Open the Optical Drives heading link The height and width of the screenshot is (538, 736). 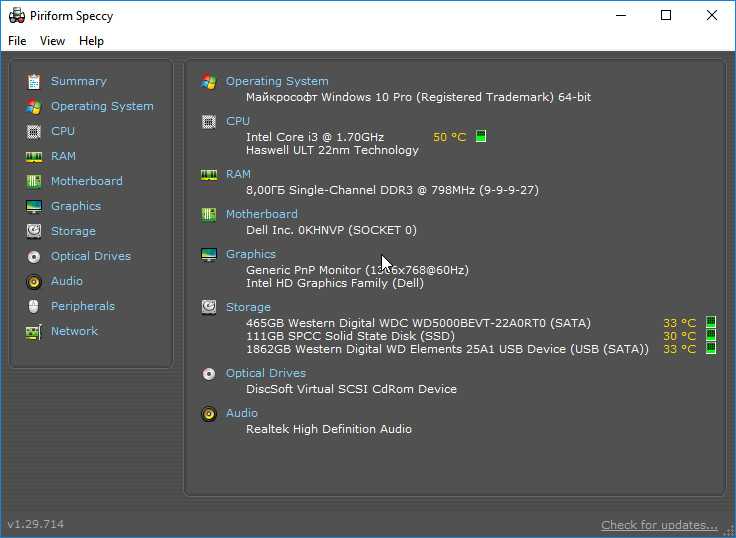pos(266,373)
